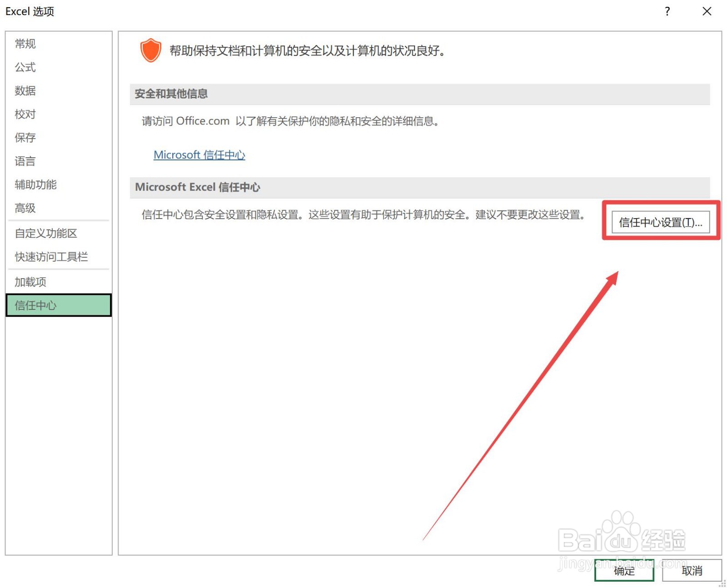This screenshot has height=588, width=727.
Task: Select the highlighted 信任中心 category
Action: tap(58, 305)
